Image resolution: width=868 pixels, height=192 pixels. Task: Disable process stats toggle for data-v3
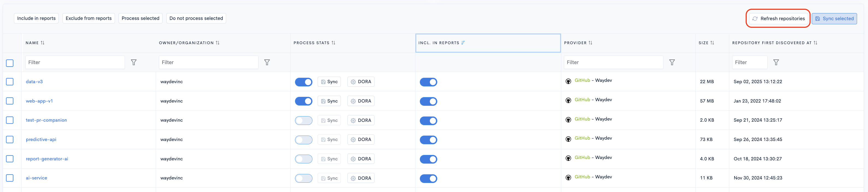303,82
